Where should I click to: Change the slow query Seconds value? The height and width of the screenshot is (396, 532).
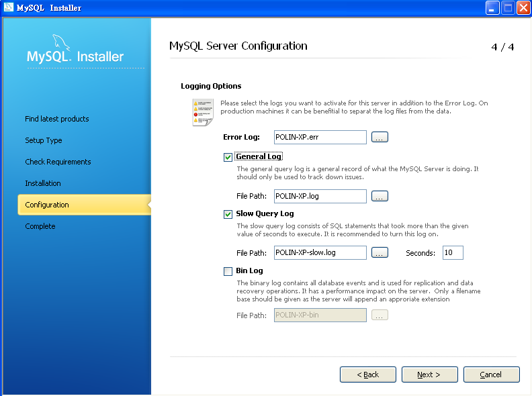coord(453,252)
